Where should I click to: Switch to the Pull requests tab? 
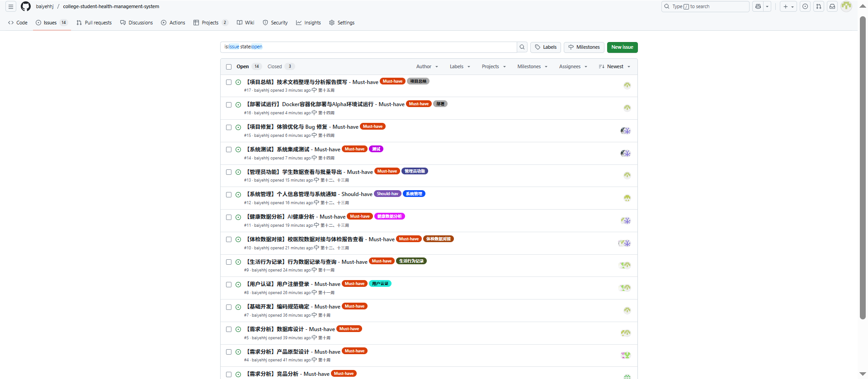(x=94, y=23)
